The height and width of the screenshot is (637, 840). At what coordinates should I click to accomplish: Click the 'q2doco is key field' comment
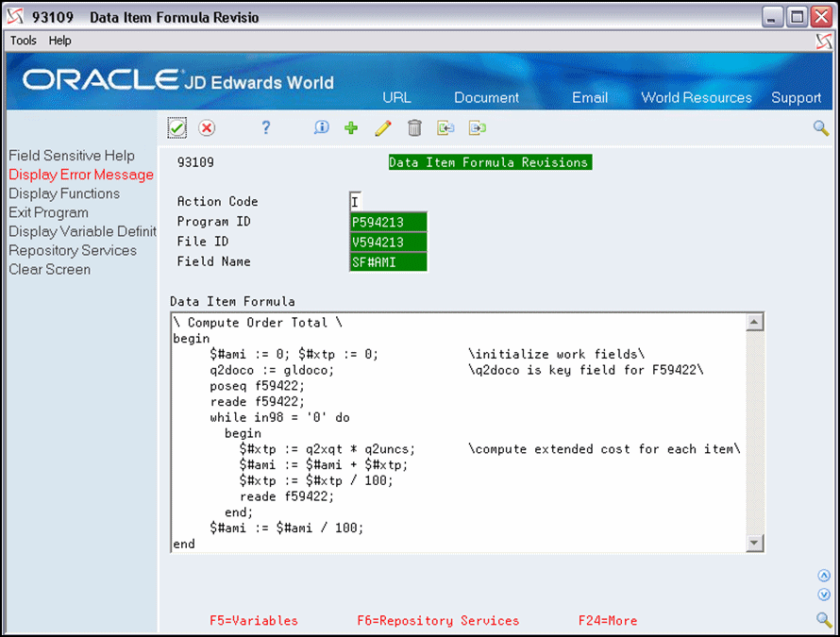[x=585, y=370]
